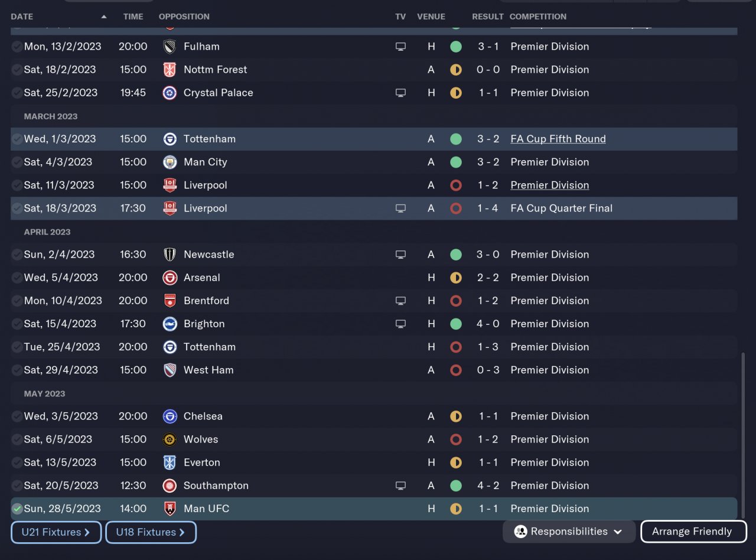
Task: Open the FA Cup Fifth Round link
Action: (x=558, y=139)
